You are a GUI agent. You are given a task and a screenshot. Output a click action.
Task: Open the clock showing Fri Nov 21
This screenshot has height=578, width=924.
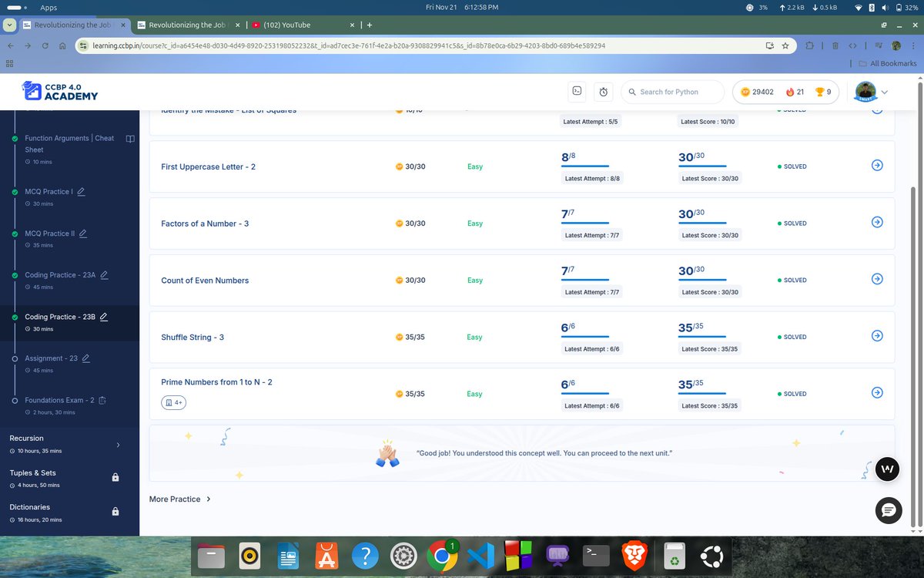tap(461, 7)
